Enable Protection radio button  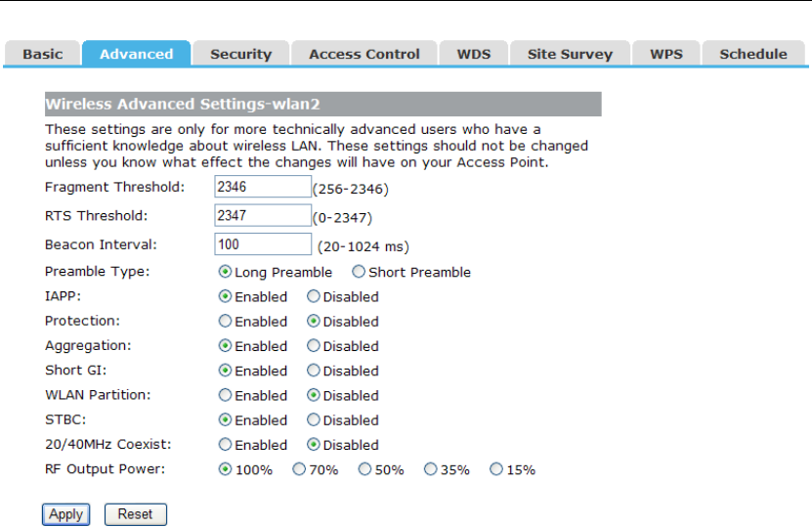pos(226,321)
